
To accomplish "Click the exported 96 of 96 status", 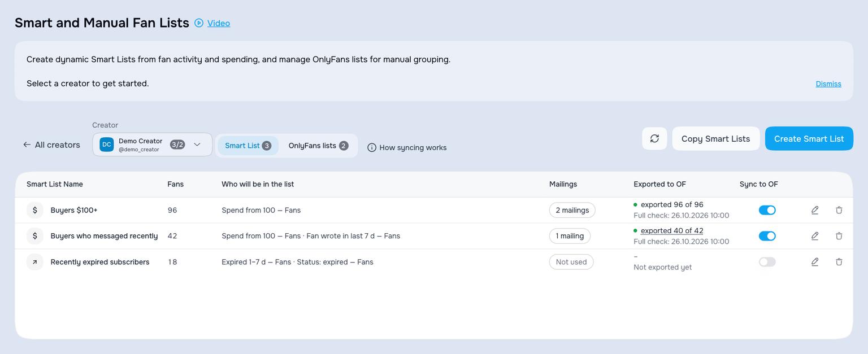I will (672, 204).
